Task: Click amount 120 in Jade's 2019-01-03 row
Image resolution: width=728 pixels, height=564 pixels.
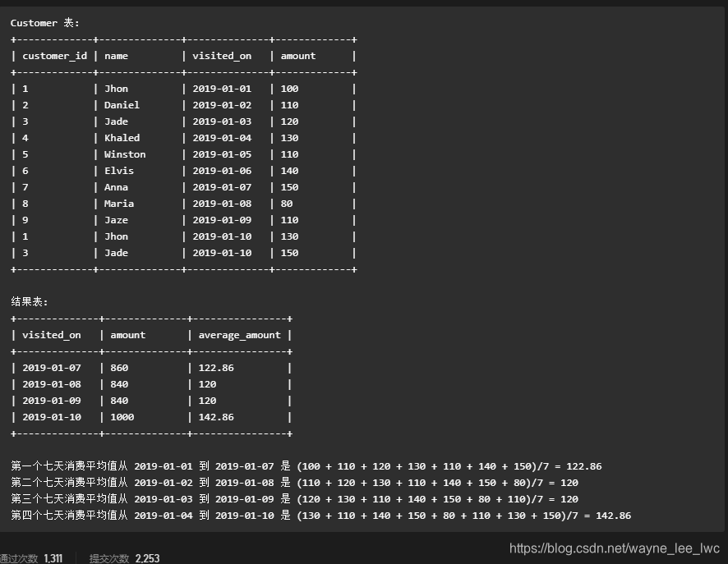Action: (x=289, y=122)
